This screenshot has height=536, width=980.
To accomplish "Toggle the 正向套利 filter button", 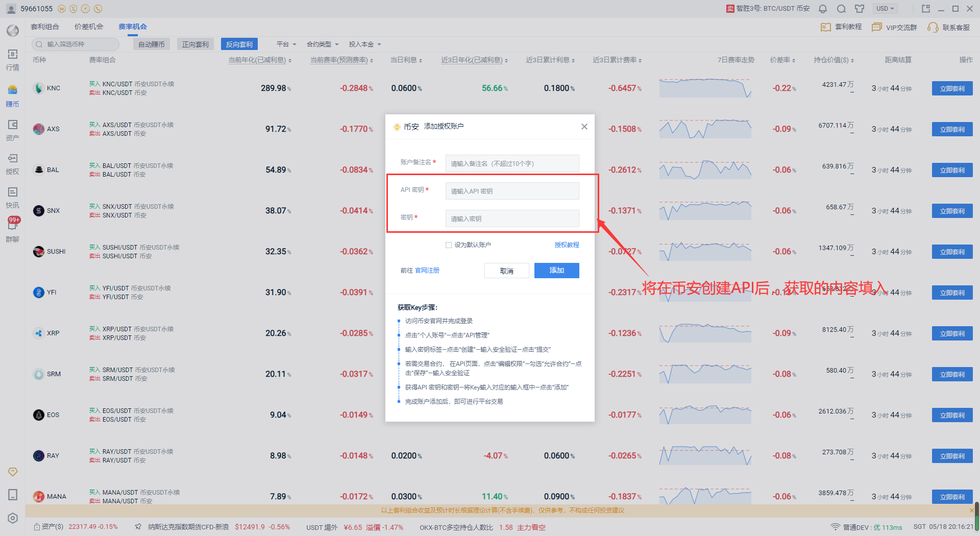I will (195, 44).
